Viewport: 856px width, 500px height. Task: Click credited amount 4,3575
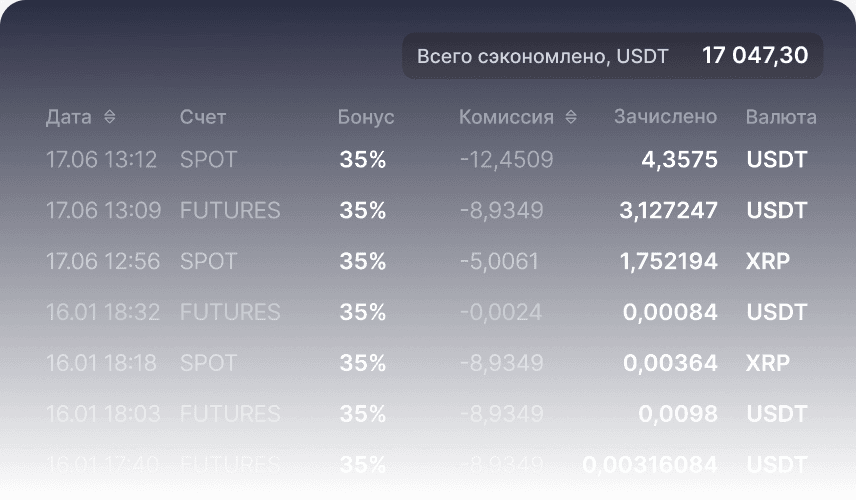(679, 159)
